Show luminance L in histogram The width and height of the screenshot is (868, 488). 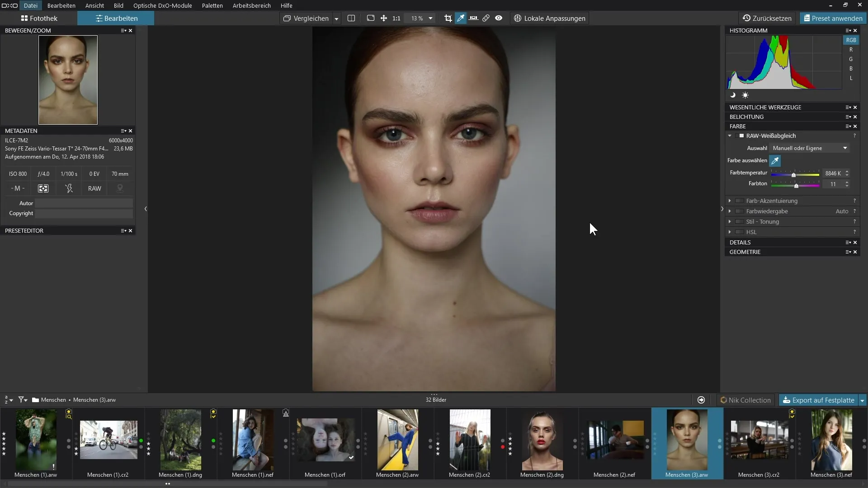851,78
